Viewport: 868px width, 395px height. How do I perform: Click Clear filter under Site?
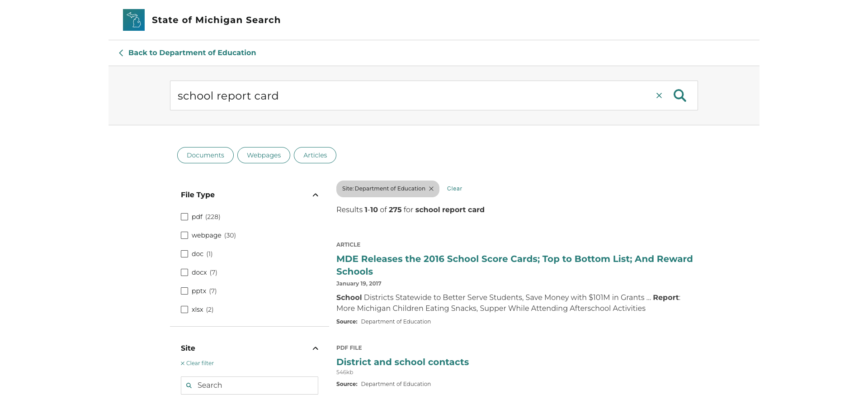tap(197, 363)
